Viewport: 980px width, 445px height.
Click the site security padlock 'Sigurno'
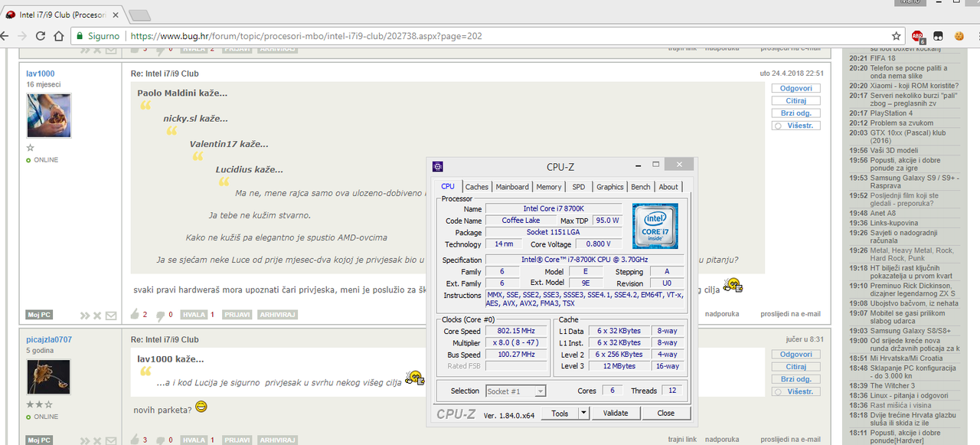(x=98, y=36)
